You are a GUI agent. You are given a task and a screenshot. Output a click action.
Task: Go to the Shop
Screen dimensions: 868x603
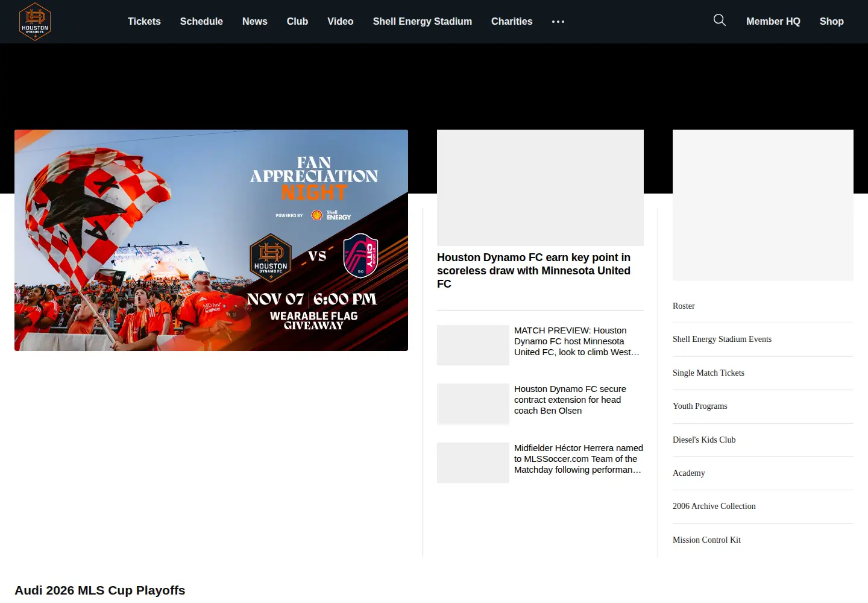coord(832,21)
